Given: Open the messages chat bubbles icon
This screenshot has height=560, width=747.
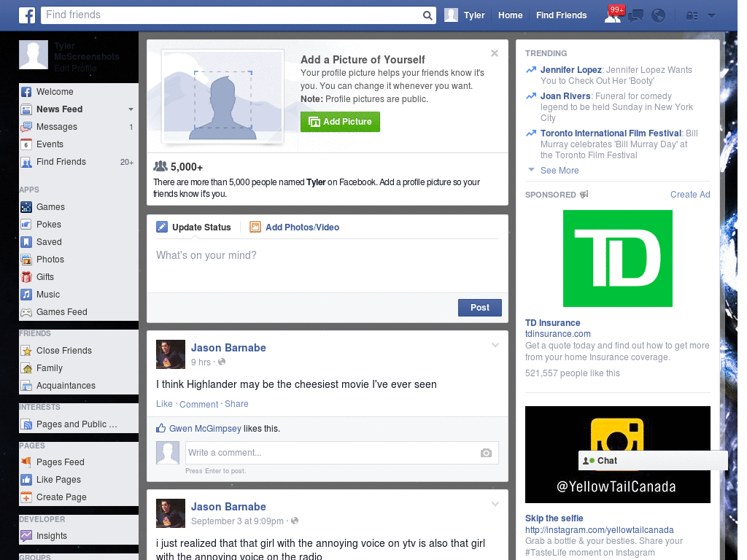Looking at the screenshot, I should point(635,16).
